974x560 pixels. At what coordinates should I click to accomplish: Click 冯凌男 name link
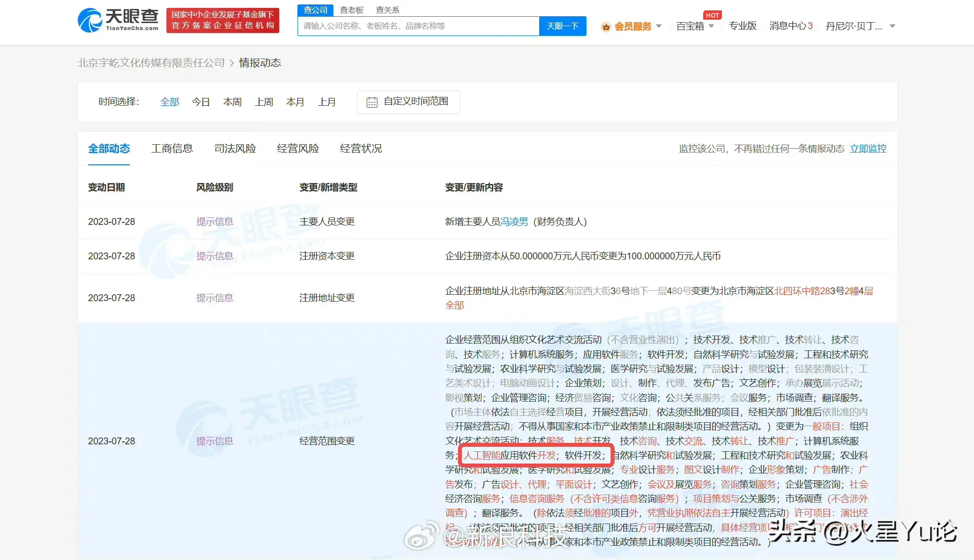514,222
